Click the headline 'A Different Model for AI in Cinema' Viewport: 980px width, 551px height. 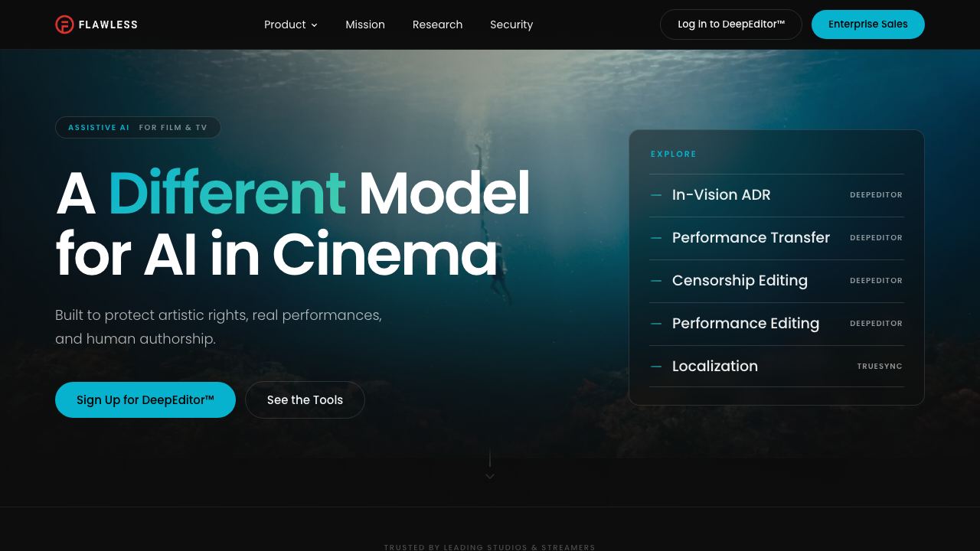pos(292,223)
